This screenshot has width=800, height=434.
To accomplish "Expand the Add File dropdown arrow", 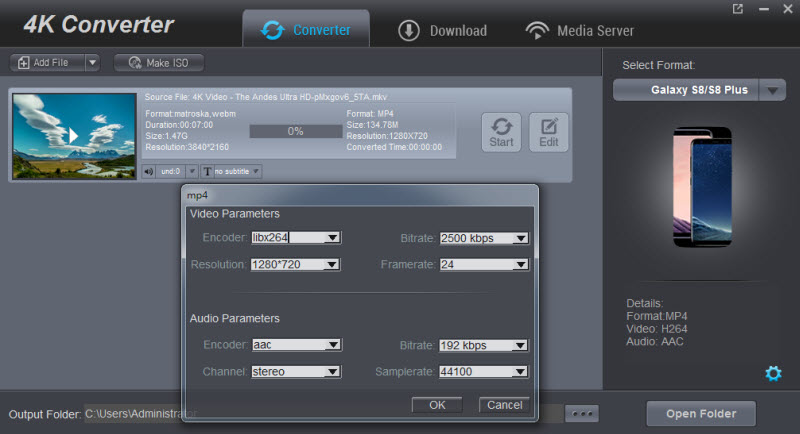I will coord(92,63).
